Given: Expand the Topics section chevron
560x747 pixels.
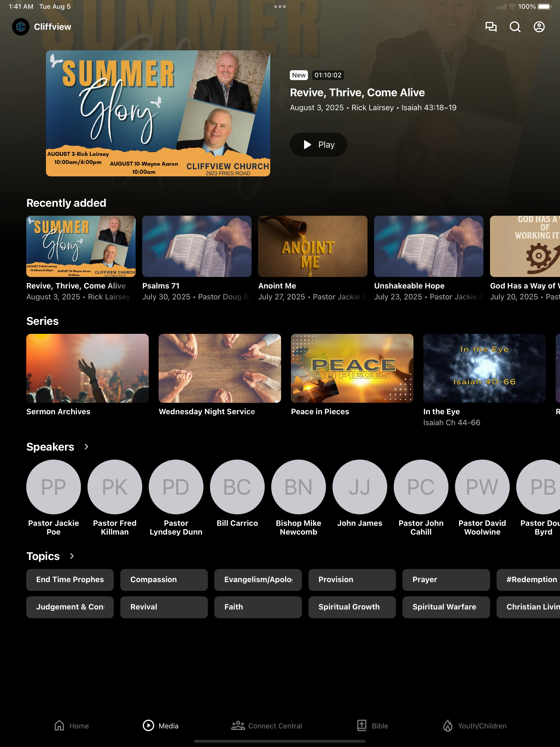Looking at the screenshot, I should [x=72, y=556].
